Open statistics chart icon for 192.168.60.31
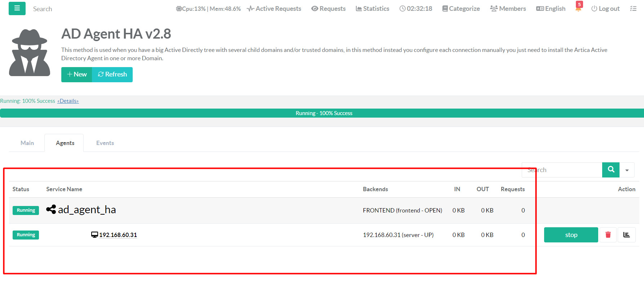This screenshot has width=644, height=294. pyautogui.click(x=626, y=235)
